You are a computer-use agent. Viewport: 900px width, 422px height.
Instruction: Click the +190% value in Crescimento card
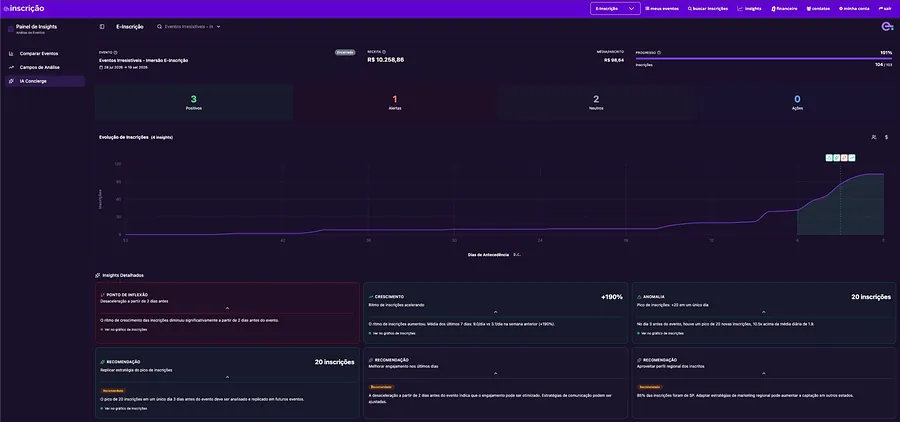[611, 297]
